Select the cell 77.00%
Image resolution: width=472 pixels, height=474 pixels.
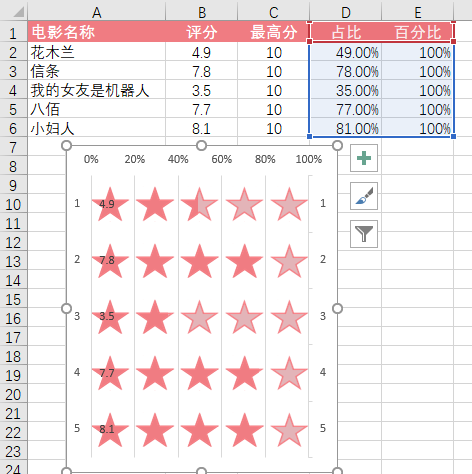click(346, 109)
